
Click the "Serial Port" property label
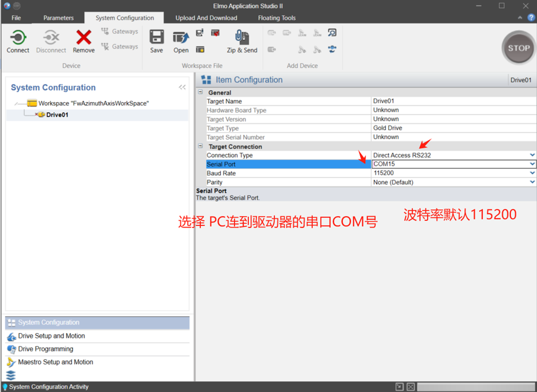point(221,164)
